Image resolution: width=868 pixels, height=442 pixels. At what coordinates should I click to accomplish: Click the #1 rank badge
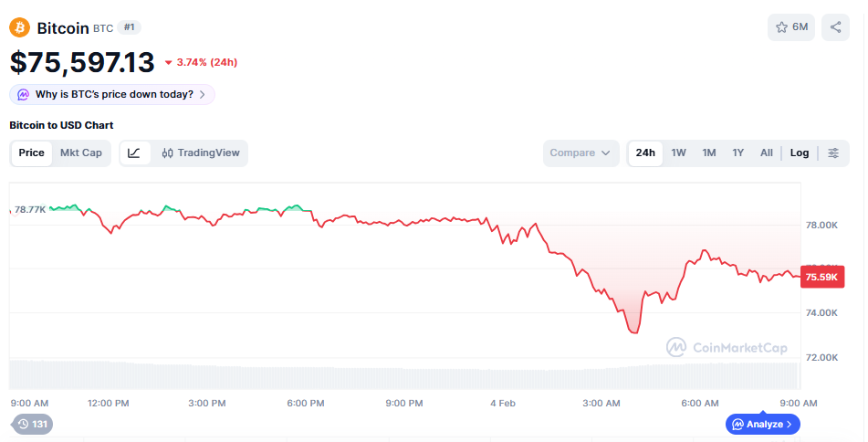129,27
